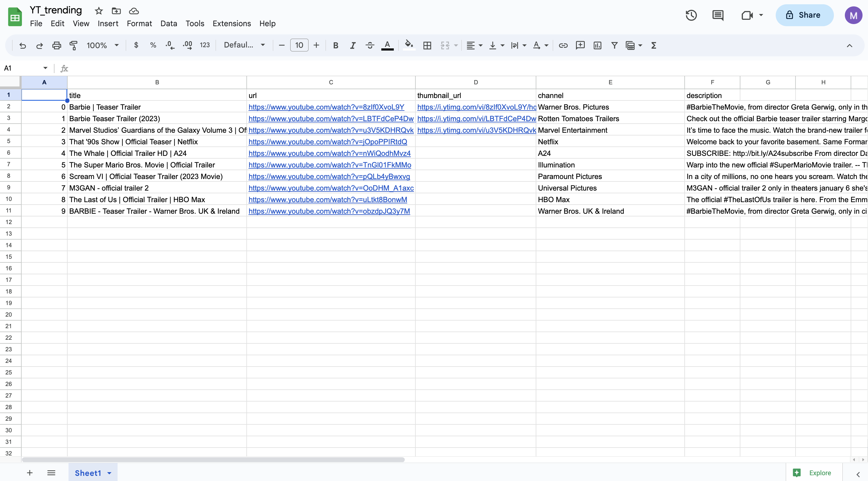Image resolution: width=868 pixels, height=481 pixels.
Task: Toggle italic formatting
Action: (353, 45)
